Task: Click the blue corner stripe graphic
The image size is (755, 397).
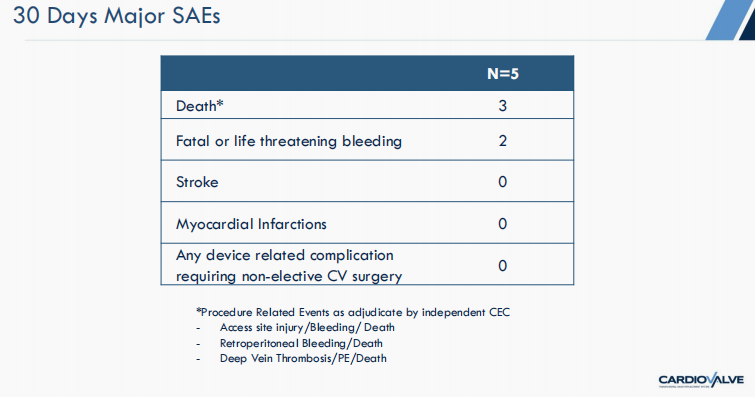Action: pos(731,20)
